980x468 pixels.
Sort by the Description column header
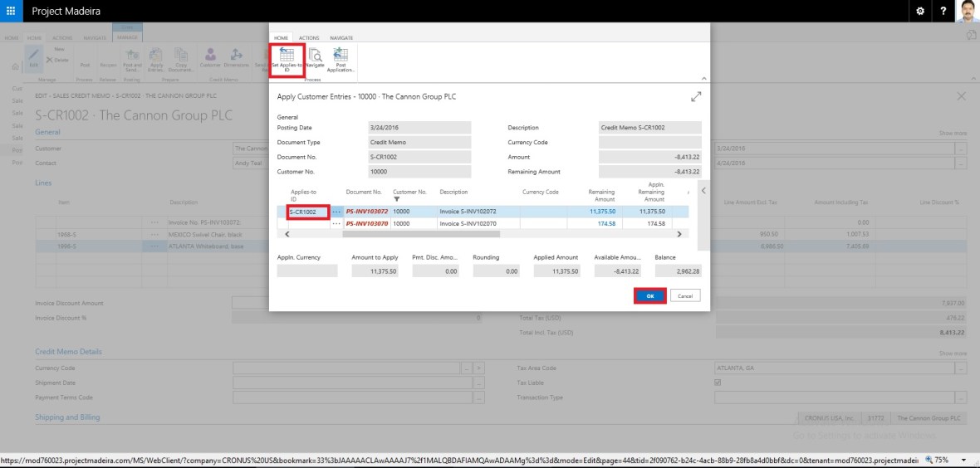[x=453, y=192]
